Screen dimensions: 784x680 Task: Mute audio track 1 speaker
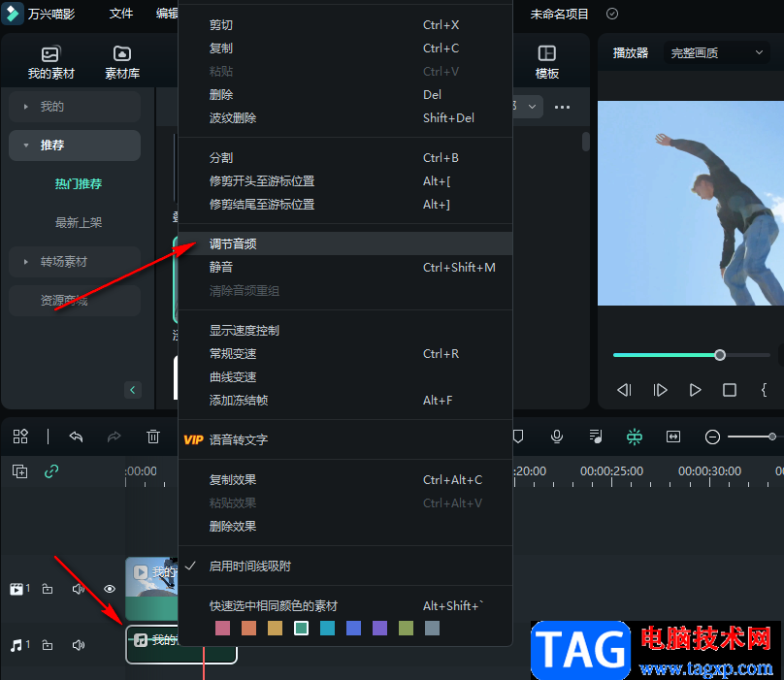point(79,645)
